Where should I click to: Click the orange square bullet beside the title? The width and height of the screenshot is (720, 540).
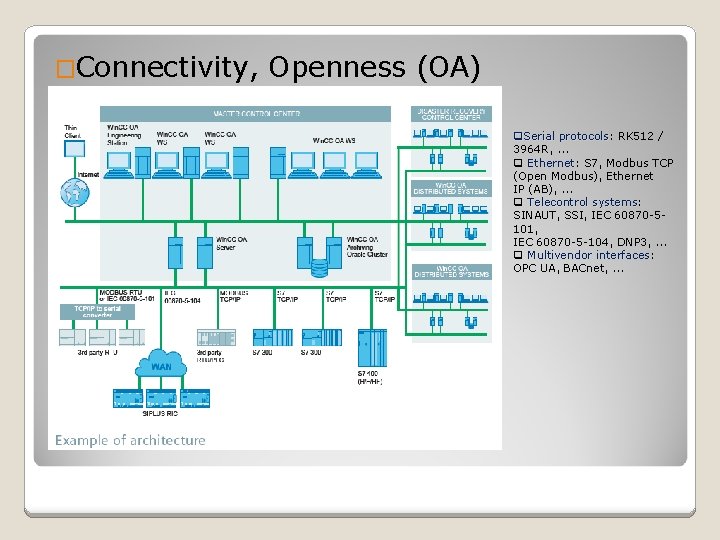65,69
